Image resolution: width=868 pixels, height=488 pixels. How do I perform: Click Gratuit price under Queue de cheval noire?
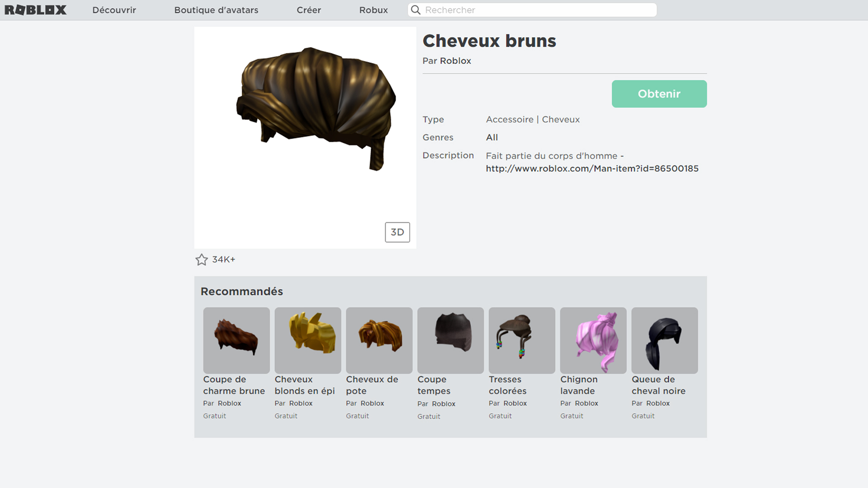click(x=643, y=416)
